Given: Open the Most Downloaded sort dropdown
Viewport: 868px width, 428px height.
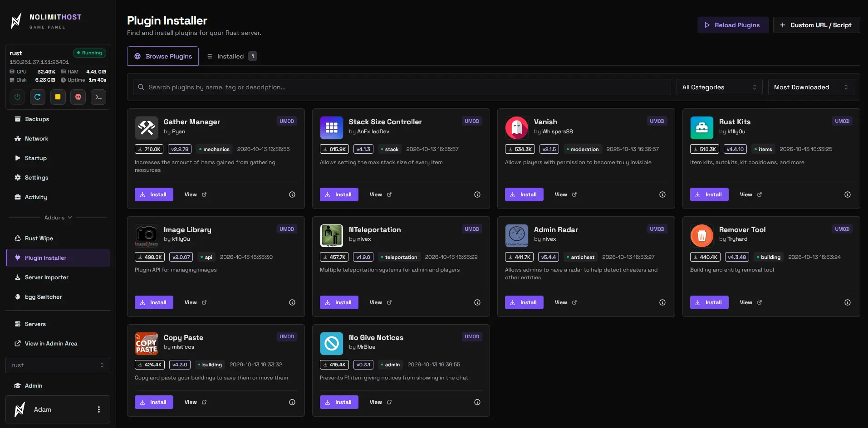Looking at the screenshot, I should (x=811, y=87).
